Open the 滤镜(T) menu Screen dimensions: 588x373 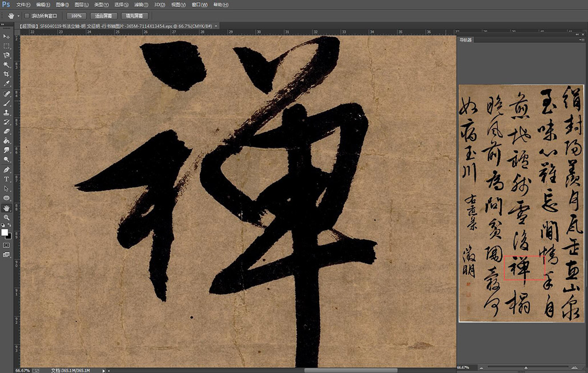click(141, 5)
